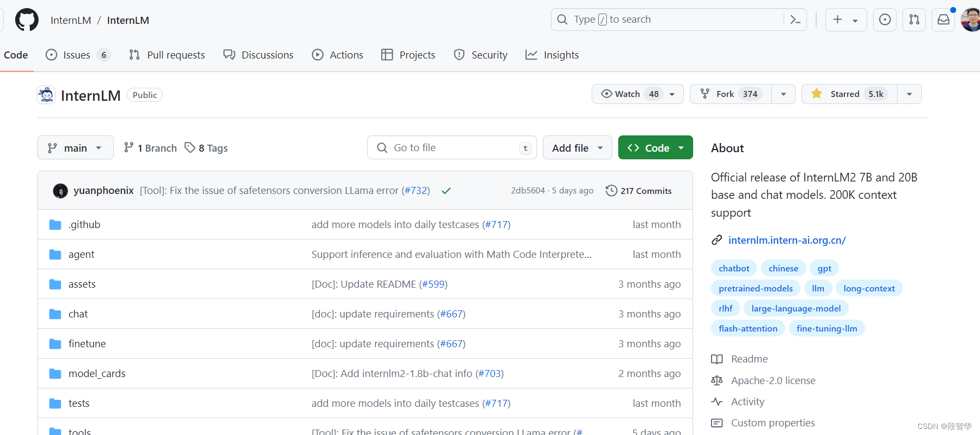The height and width of the screenshot is (435, 980).
Task: Click yuanphoenix's commit author avatar
Action: click(x=60, y=191)
